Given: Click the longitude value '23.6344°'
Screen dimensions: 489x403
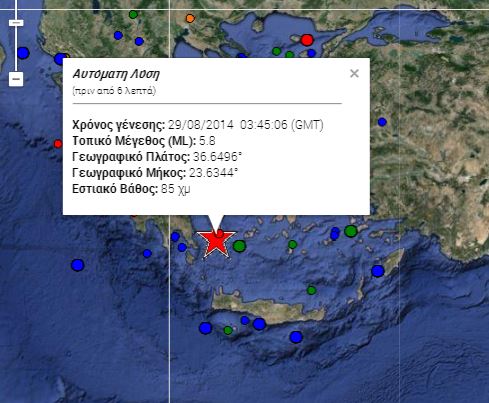Looking at the screenshot, I should 214,173.
